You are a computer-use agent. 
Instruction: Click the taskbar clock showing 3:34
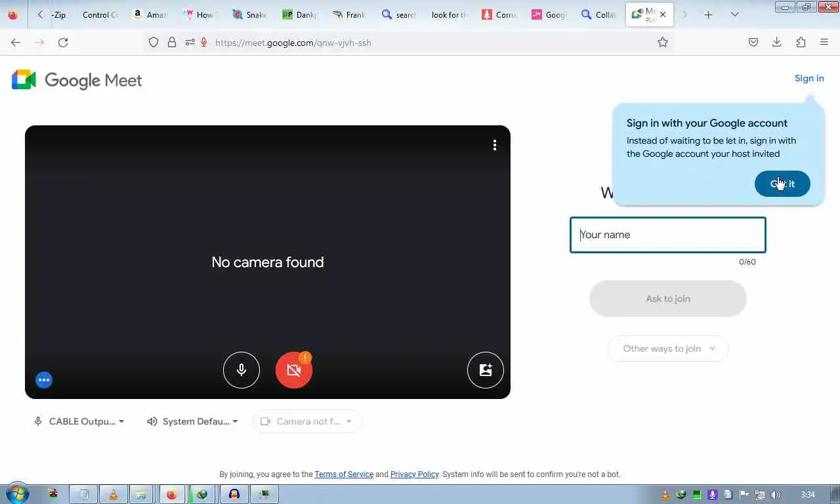tap(808, 494)
